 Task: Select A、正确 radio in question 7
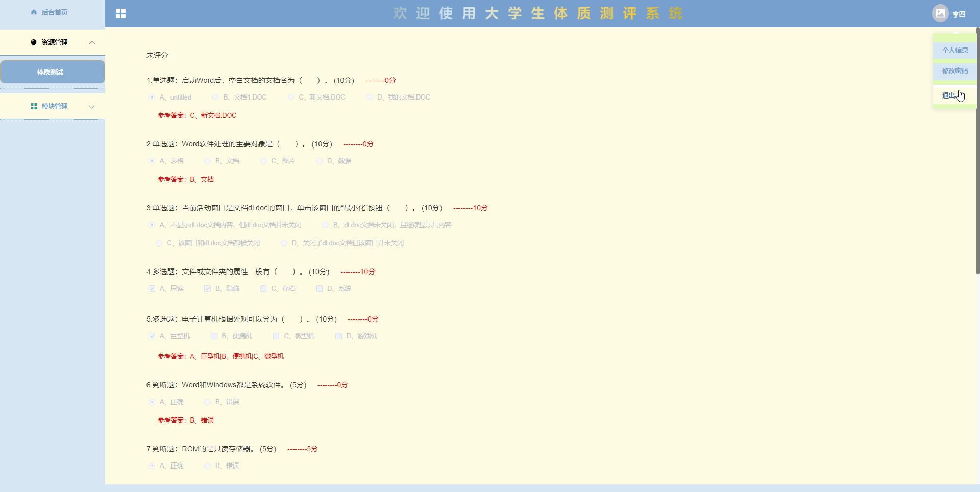click(152, 465)
